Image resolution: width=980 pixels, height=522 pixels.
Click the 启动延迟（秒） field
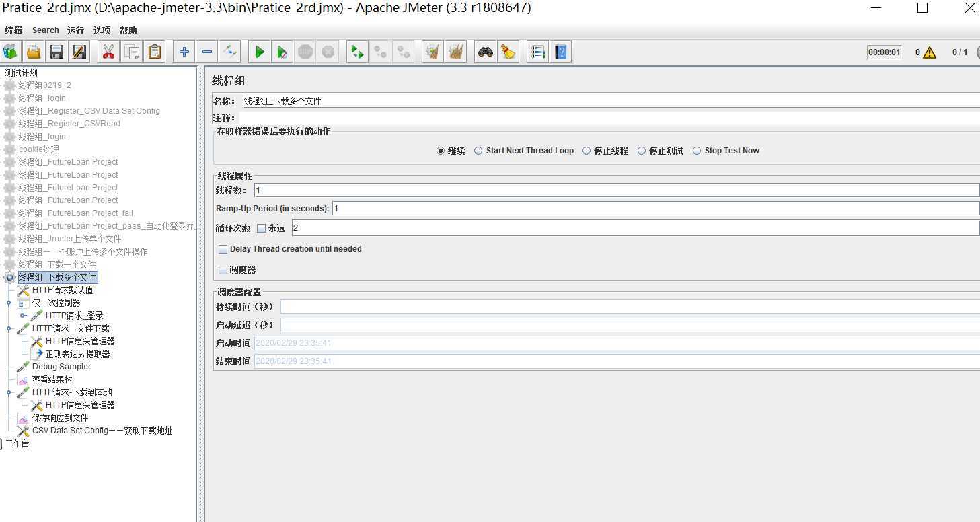(x=630, y=325)
